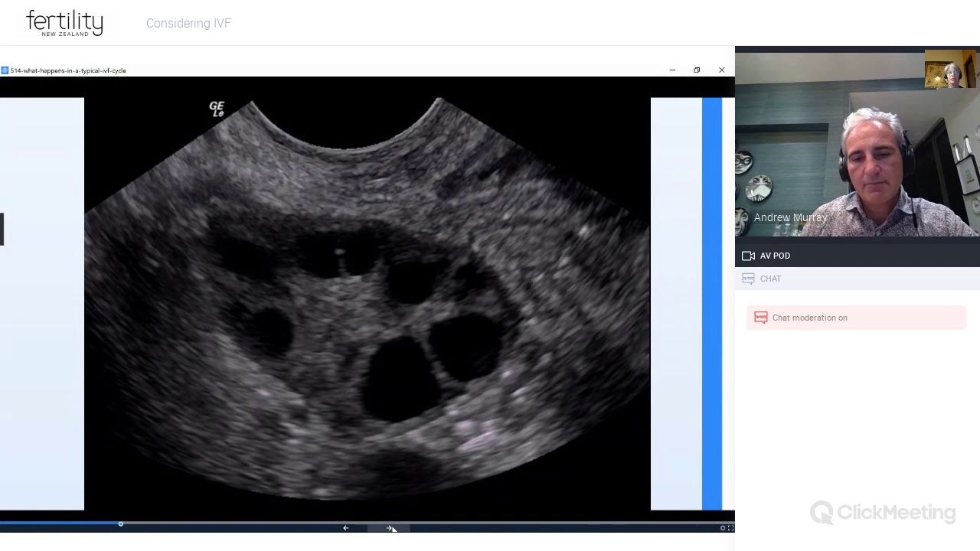Image resolution: width=980 pixels, height=551 pixels.
Task: Click the Considering IVF title
Action: [x=188, y=24]
